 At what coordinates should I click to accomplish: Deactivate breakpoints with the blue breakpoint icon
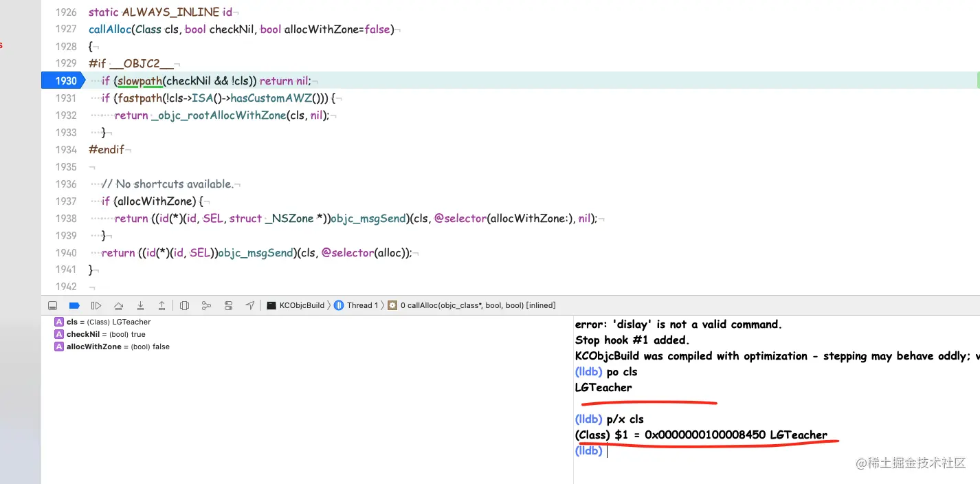[x=74, y=305]
